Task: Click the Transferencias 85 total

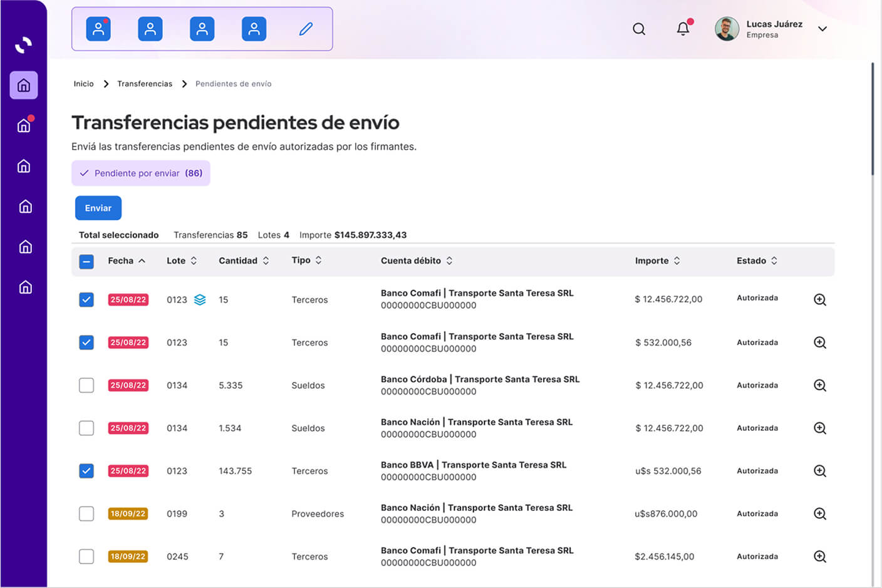Action: click(x=210, y=235)
